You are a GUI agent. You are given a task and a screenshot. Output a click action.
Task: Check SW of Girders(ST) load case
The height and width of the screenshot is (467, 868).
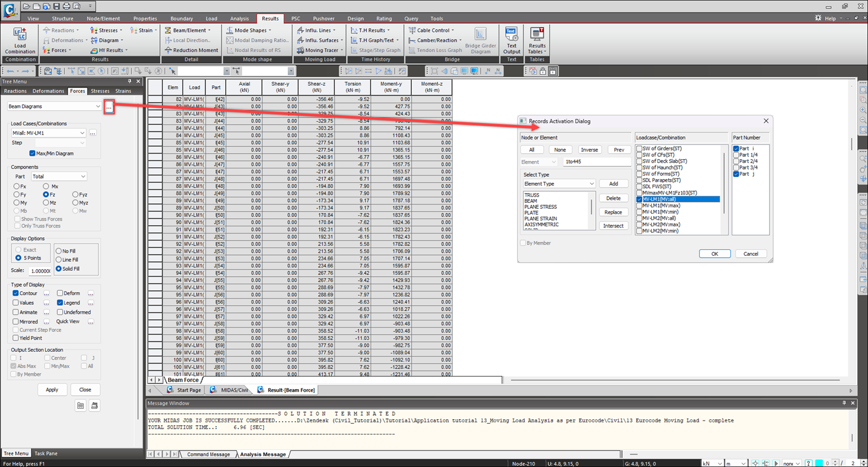[639, 148]
